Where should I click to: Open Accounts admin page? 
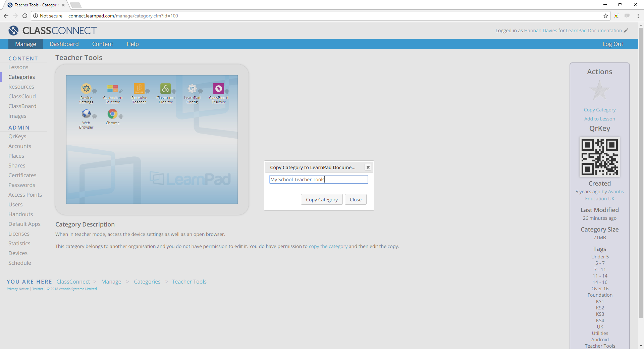tap(20, 146)
